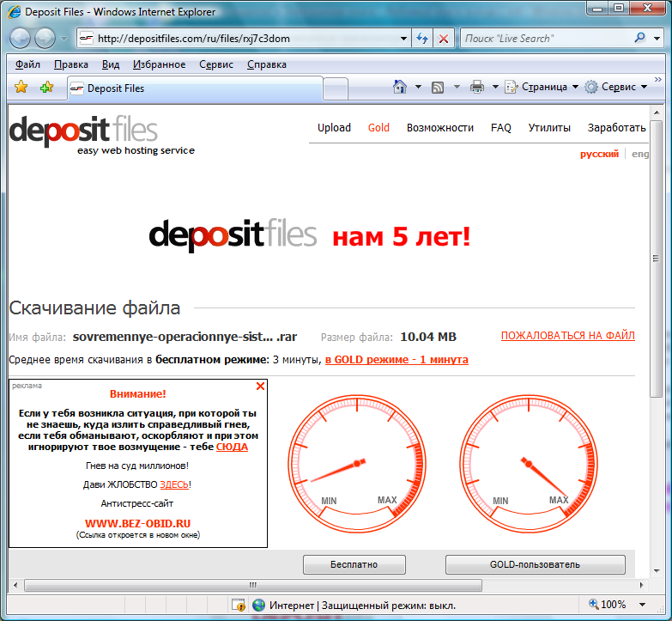Image resolution: width=672 pixels, height=621 pixels.
Task: Open the Файл menu
Action: coord(27,64)
